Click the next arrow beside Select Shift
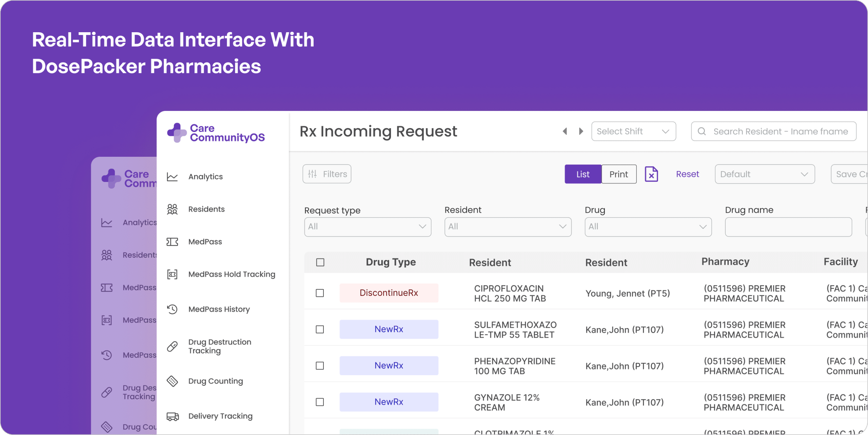Viewport: 868px width, 435px height. 581,131
